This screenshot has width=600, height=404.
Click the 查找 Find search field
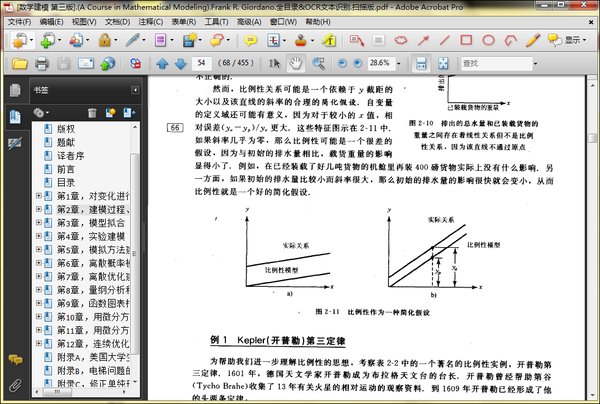click(x=496, y=64)
